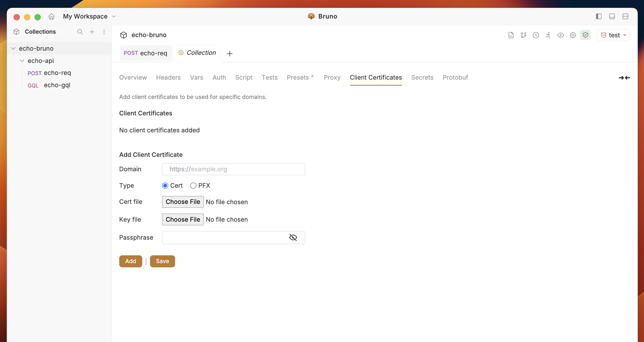Open the test environment dropdown

point(613,35)
